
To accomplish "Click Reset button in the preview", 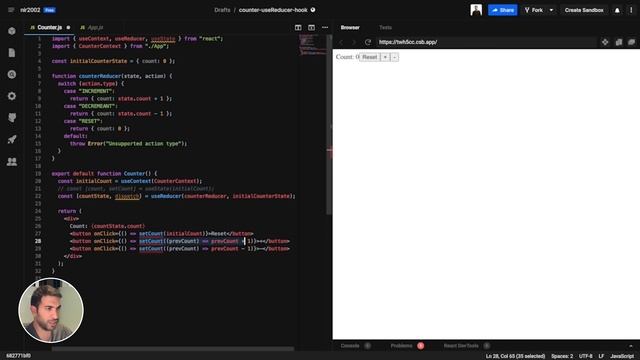I will pos(370,57).
